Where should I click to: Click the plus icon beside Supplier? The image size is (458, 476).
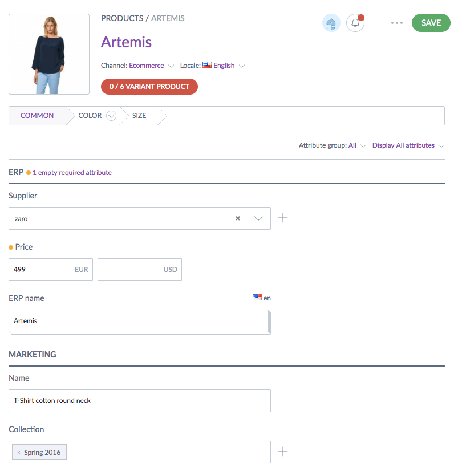click(x=283, y=218)
